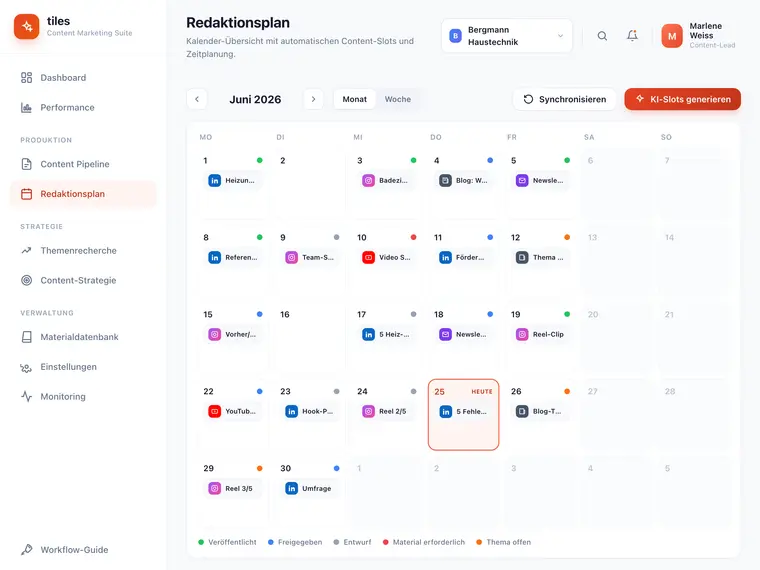Open Redaktionsplan in sidebar

tap(83, 194)
